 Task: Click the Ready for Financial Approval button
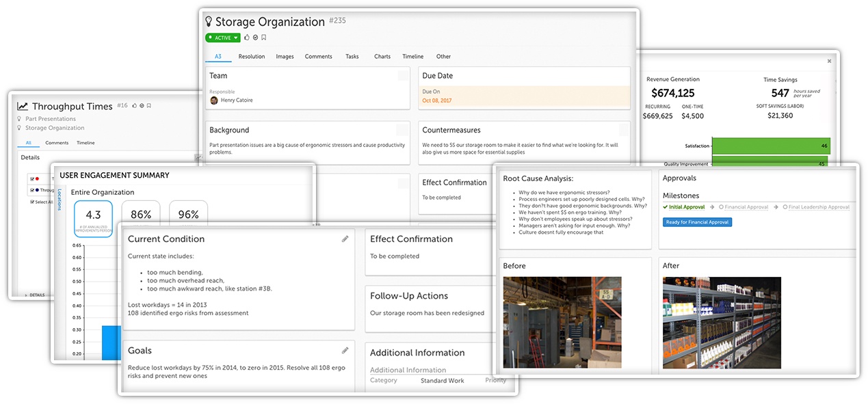pos(697,222)
